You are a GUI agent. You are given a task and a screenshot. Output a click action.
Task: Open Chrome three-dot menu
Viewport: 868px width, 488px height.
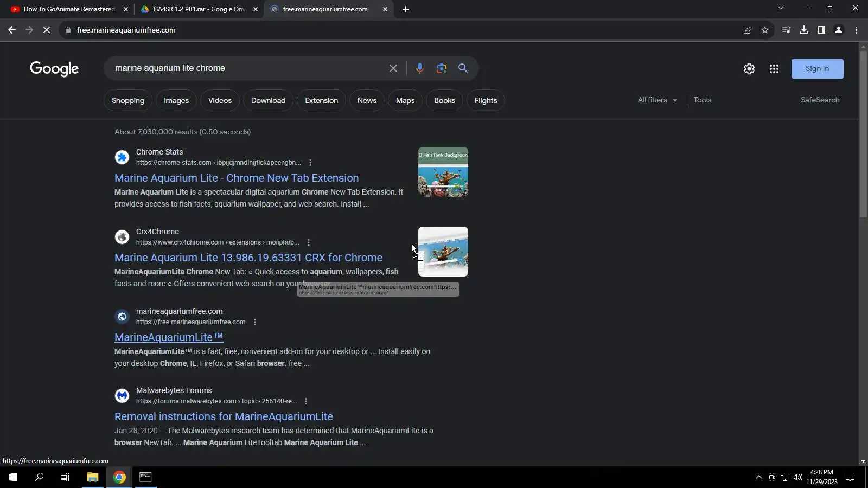(857, 30)
